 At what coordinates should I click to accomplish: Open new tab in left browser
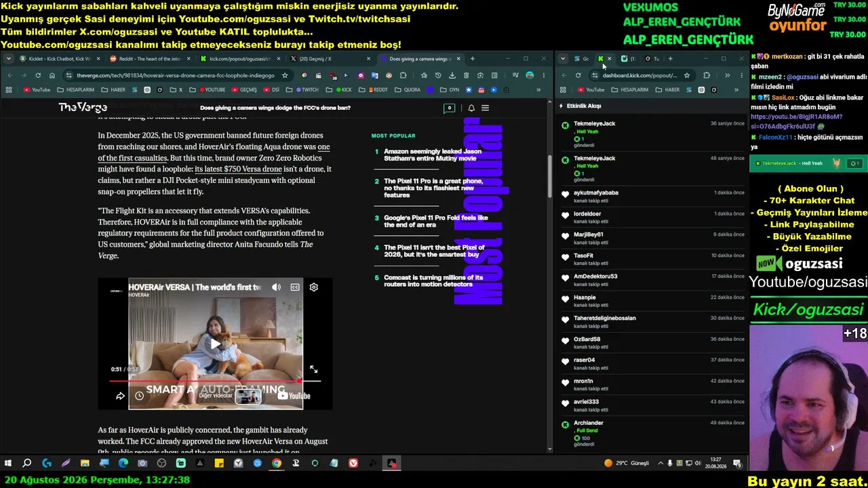[473, 59]
